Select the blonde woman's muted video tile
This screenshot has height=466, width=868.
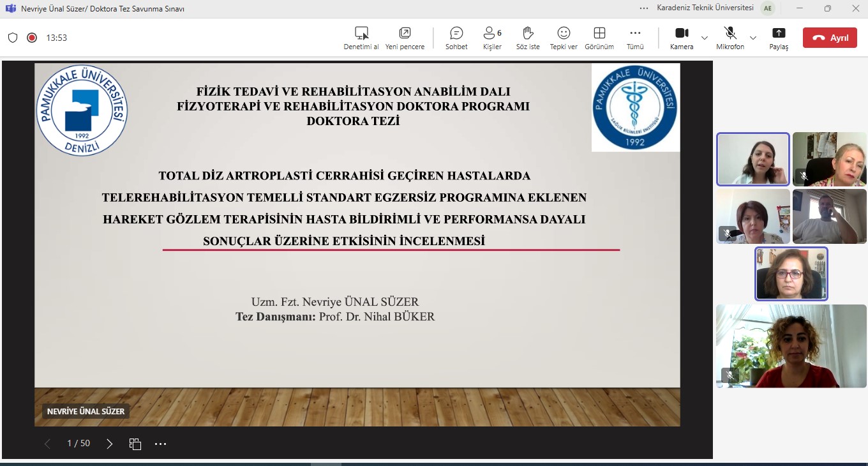pos(830,159)
